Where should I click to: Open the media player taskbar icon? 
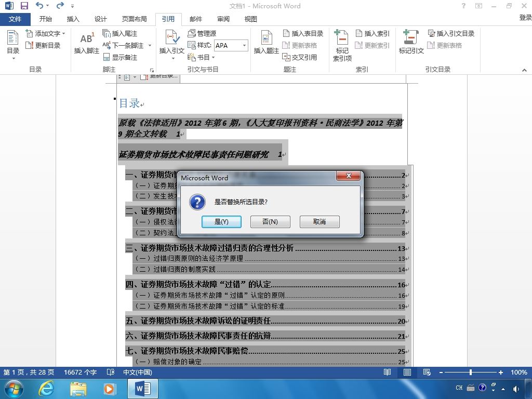110,389
